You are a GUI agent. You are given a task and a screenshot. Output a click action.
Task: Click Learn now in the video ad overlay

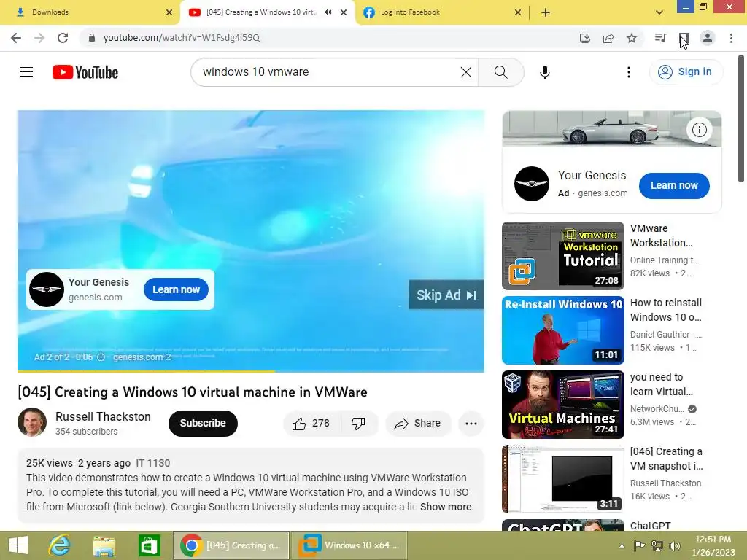(176, 289)
